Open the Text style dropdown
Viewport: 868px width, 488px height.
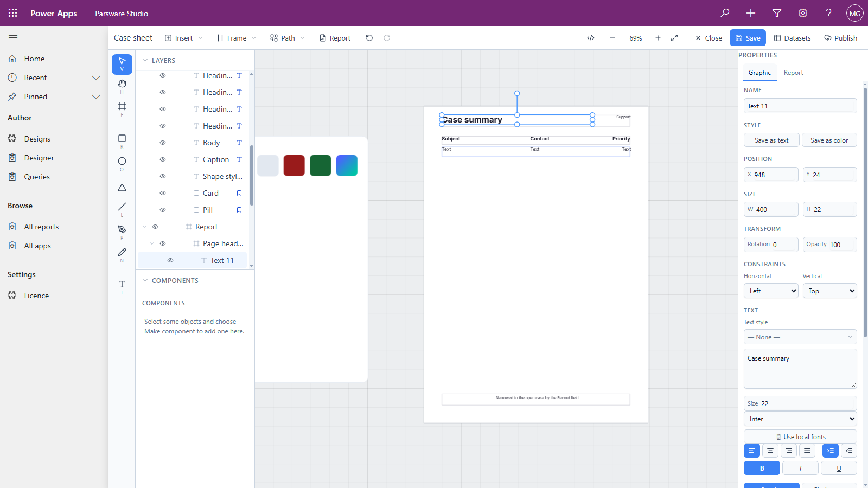(x=800, y=337)
